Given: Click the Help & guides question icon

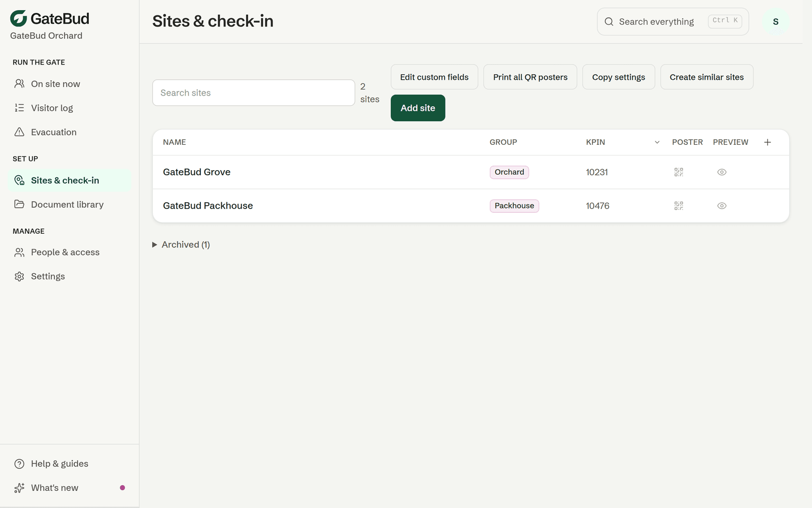Looking at the screenshot, I should pyautogui.click(x=19, y=464).
